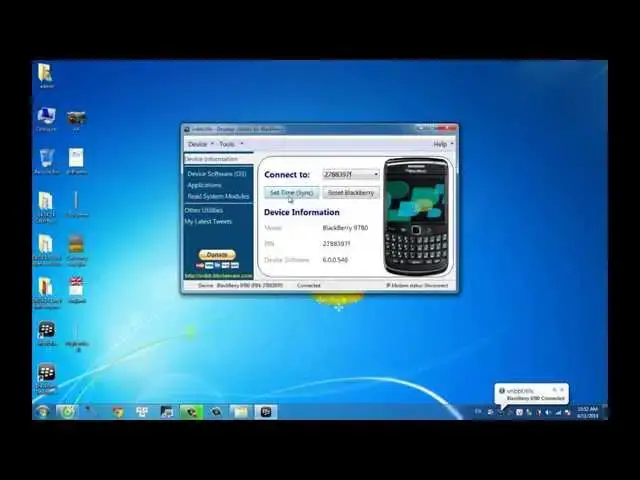This screenshot has height=480, width=640.
Task: Select Device Information in the sidebar
Action: coord(218,159)
